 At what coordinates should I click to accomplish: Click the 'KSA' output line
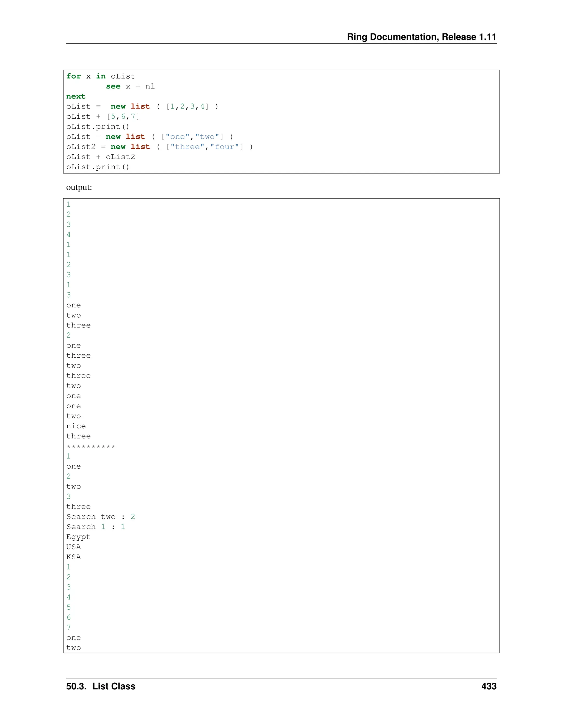click(73, 557)
